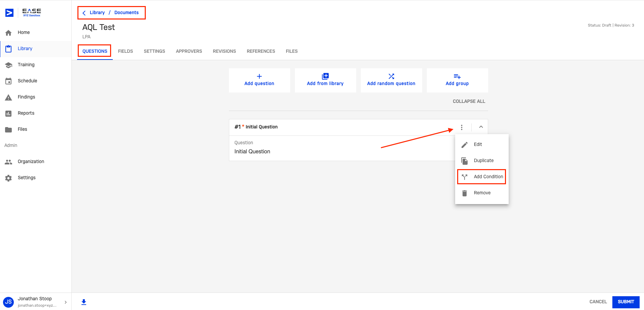Click the #1 Initial Question header text
The width and height of the screenshot is (644, 310).
point(256,127)
